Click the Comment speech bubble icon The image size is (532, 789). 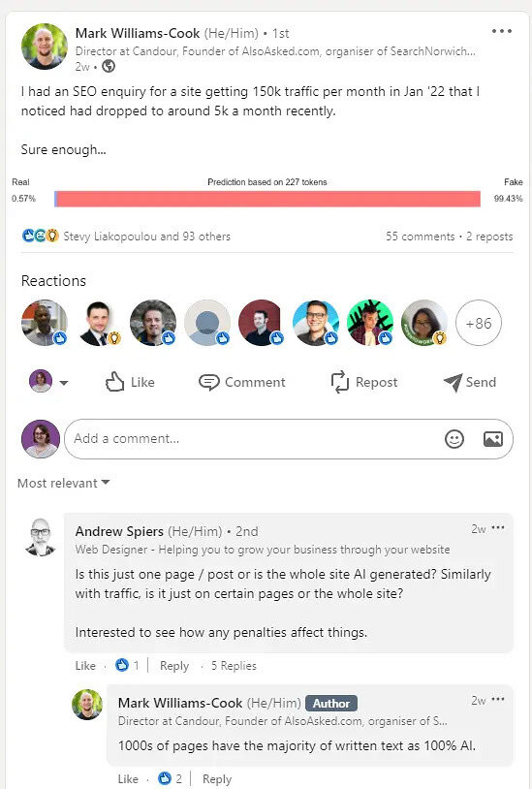click(x=208, y=383)
